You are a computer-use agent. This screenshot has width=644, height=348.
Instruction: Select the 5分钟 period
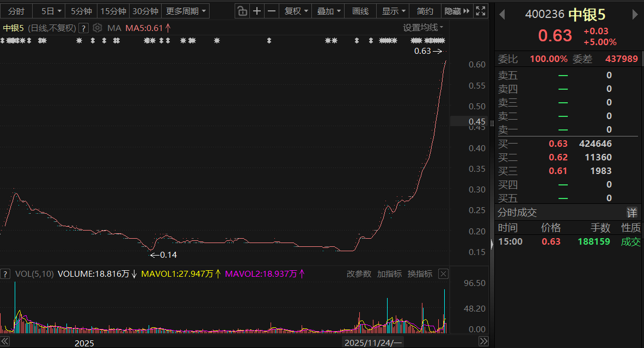pyautogui.click(x=81, y=11)
